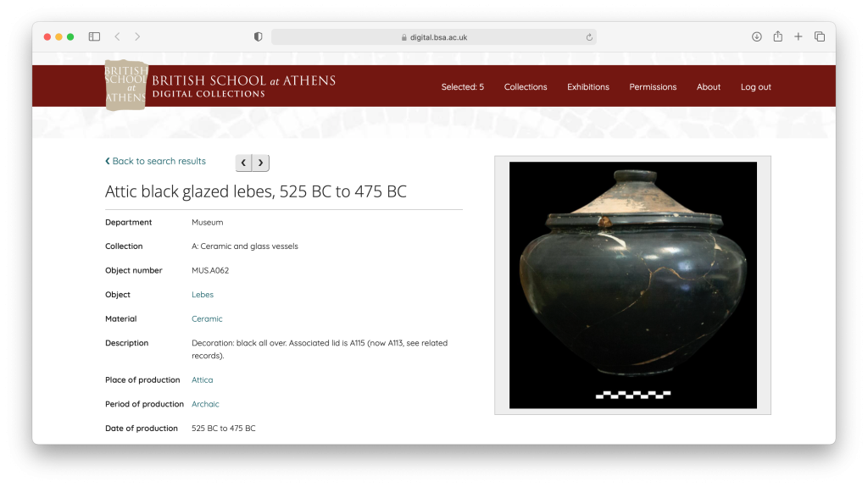This screenshot has height=487, width=868.
Task: Open Selected: 5 in the navigation
Action: (463, 87)
